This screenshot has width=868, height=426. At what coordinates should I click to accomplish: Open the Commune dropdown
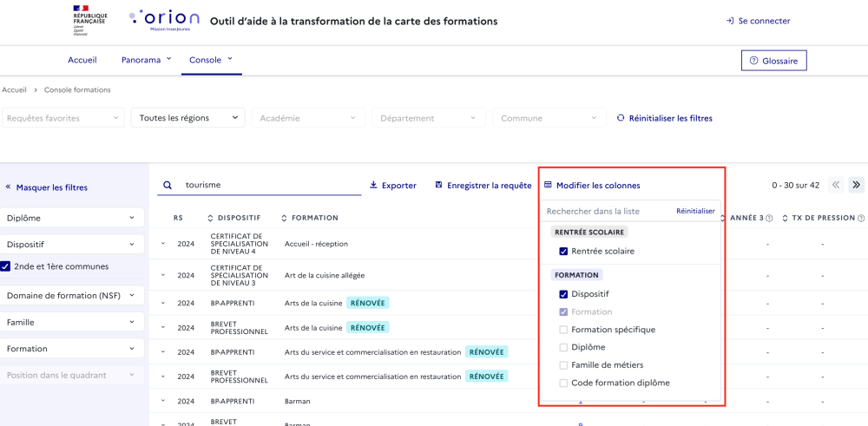point(549,118)
